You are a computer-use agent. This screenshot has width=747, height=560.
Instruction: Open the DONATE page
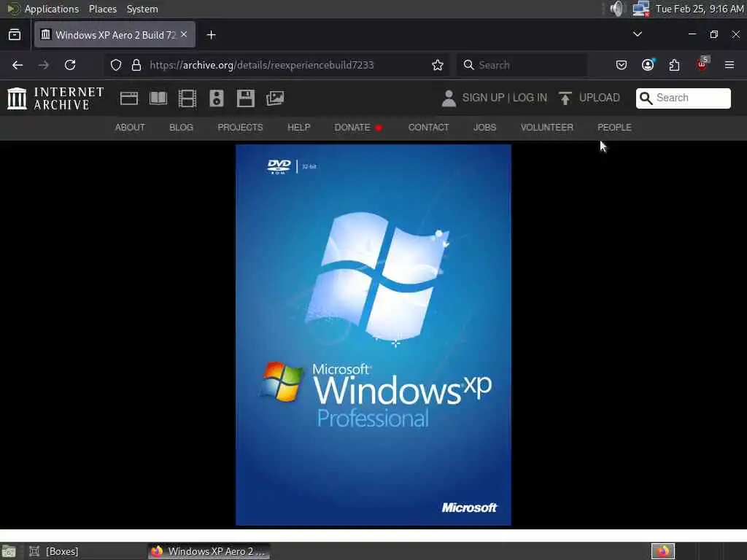click(x=358, y=127)
